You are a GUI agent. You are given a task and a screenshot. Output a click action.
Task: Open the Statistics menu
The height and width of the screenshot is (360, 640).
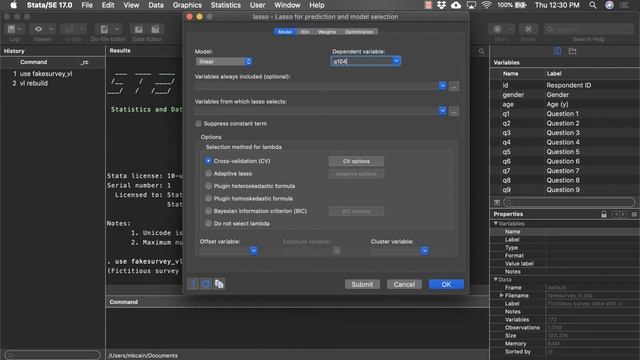(226, 5)
